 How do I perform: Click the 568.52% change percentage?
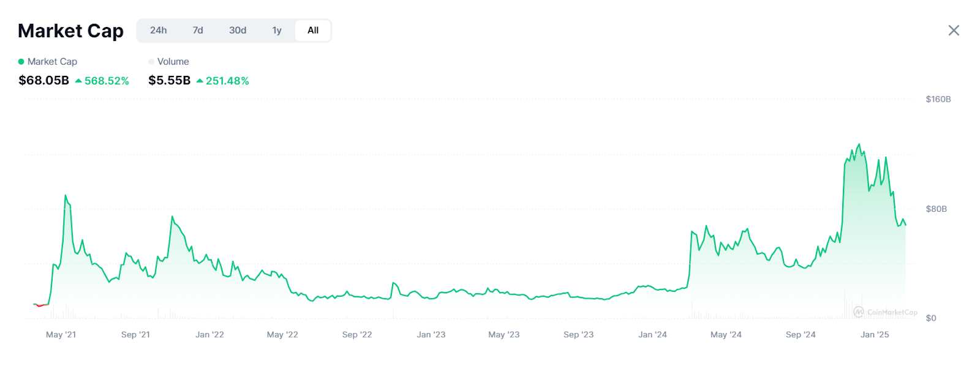coord(107,81)
